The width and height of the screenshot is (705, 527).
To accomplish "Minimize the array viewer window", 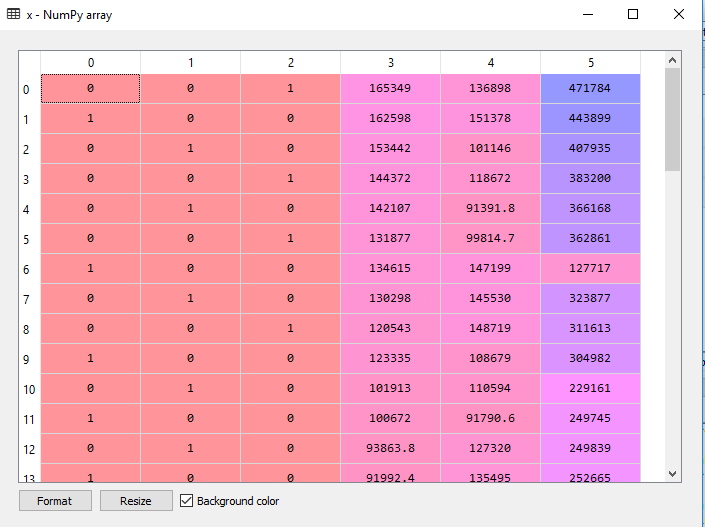I will coord(587,14).
